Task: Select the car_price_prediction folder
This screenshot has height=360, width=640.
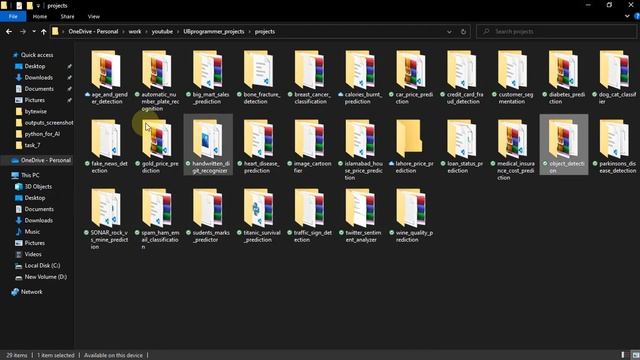Action: [x=411, y=77]
